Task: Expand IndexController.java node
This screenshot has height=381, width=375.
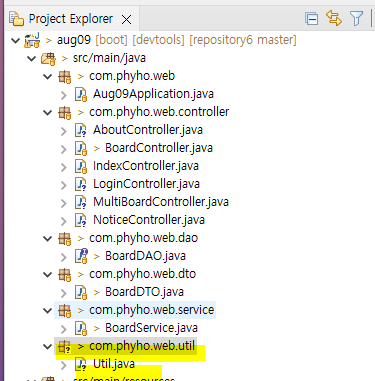Action: [64, 167]
